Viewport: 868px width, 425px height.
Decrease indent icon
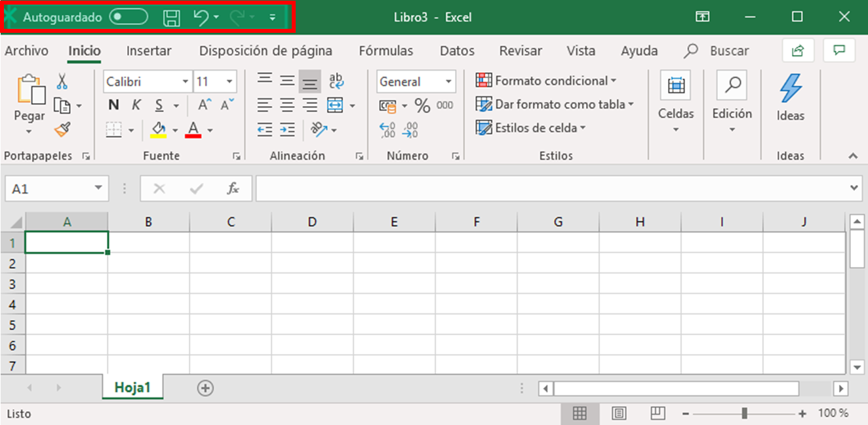pos(265,129)
